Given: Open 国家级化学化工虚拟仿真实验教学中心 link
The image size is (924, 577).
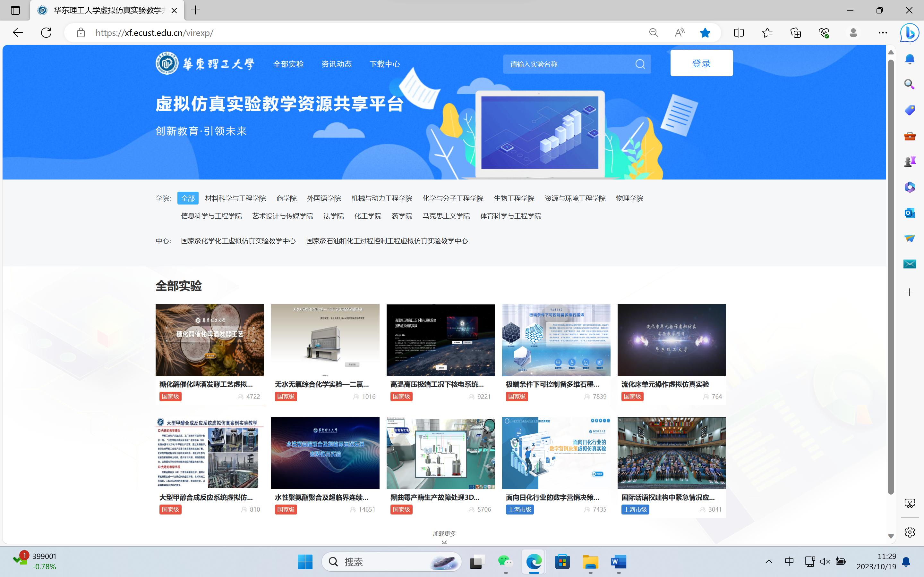Looking at the screenshot, I should [x=238, y=241].
